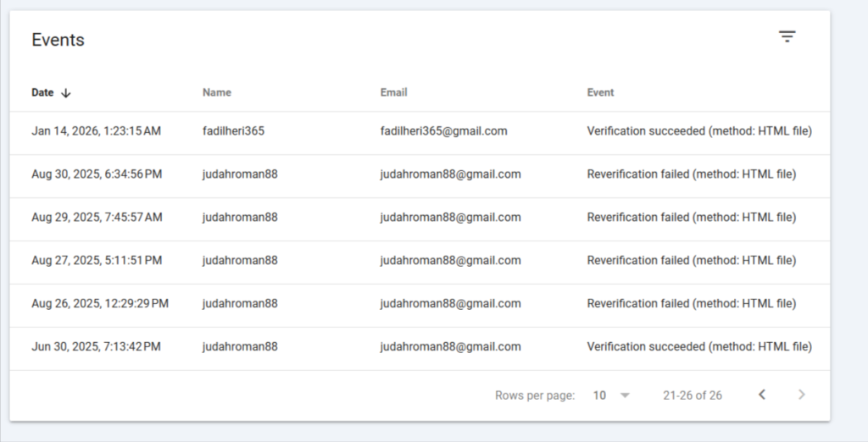868x442 pixels.
Task: Open the Events filter icon
Action: pyautogui.click(x=787, y=37)
